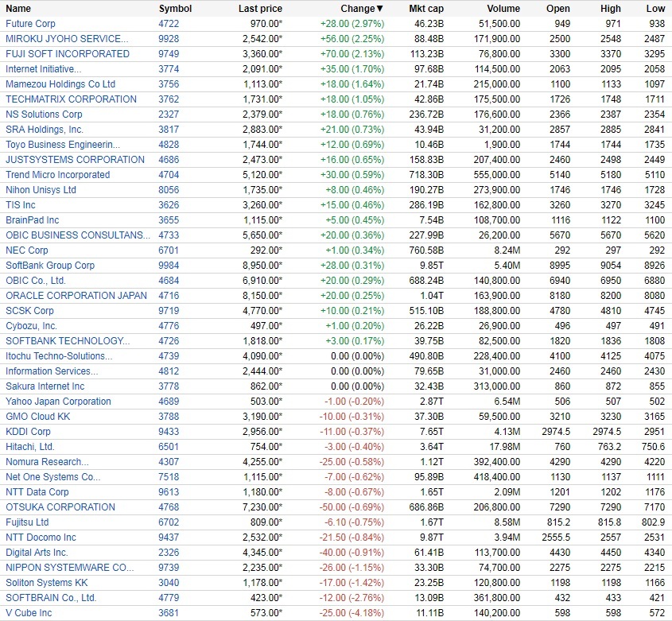Open Toyo Business Engineering link
The image size is (672, 621).
coord(63,145)
